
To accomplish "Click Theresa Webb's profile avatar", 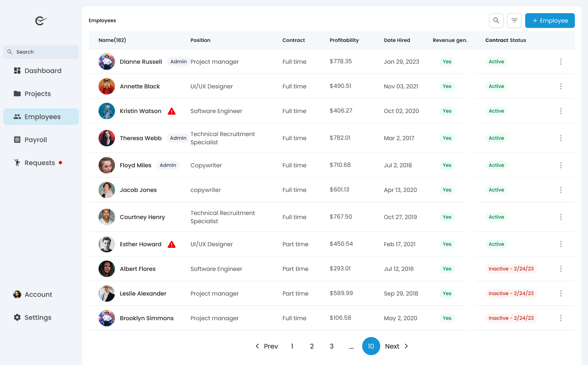I will click(107, 138).
